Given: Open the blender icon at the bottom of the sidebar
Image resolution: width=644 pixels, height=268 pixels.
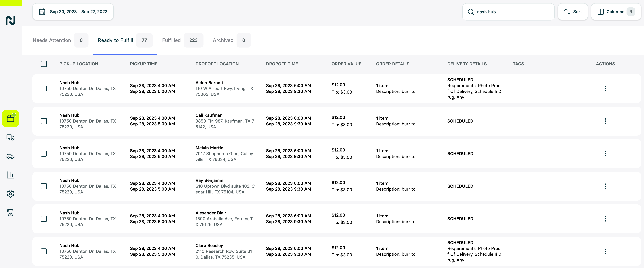Looking at the screenshot, I should click(10, 212).
